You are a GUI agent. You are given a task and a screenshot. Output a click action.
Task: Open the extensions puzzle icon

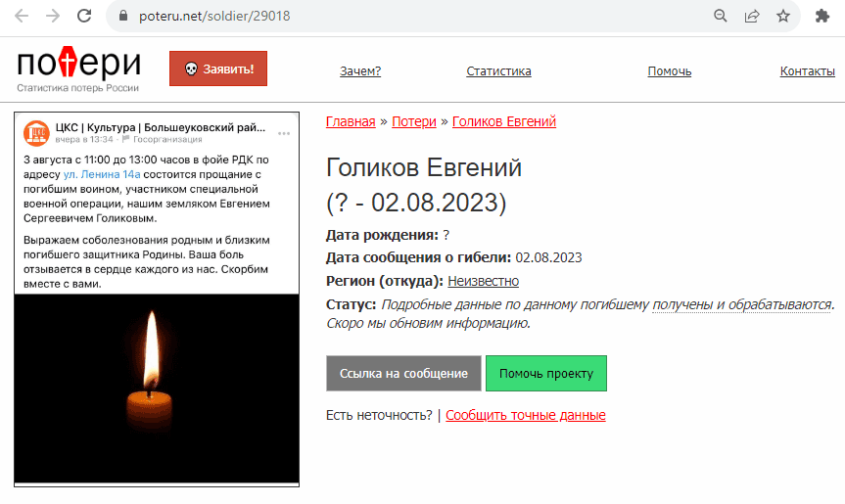point(822,16)
